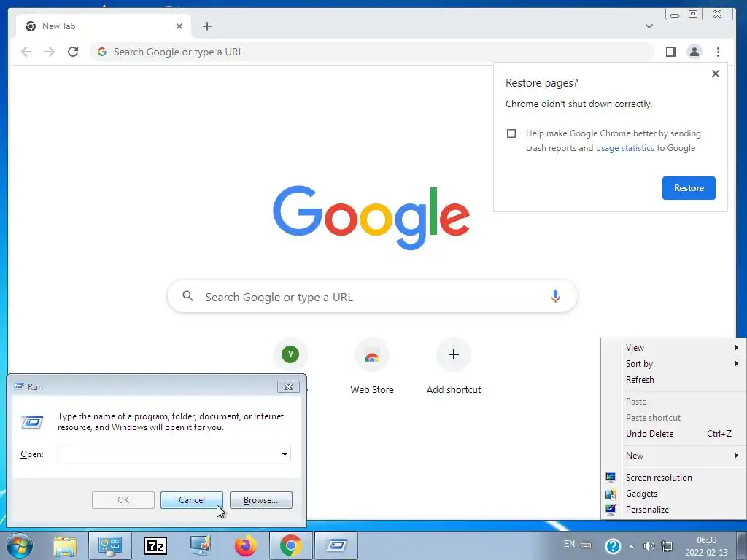This screenshot has width=747, height=560.
Task: Tick the crash reports checkbox
Action: point(511,133)
